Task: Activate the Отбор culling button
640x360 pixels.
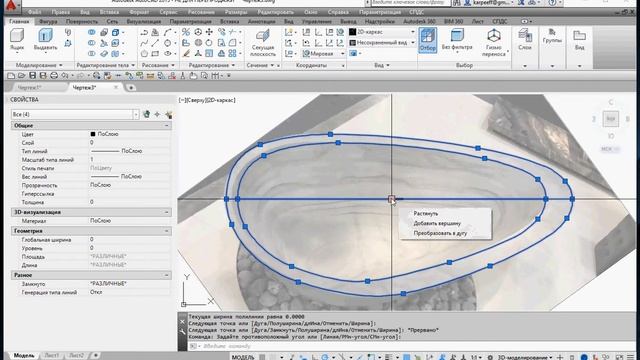Action: coord(427,40)
